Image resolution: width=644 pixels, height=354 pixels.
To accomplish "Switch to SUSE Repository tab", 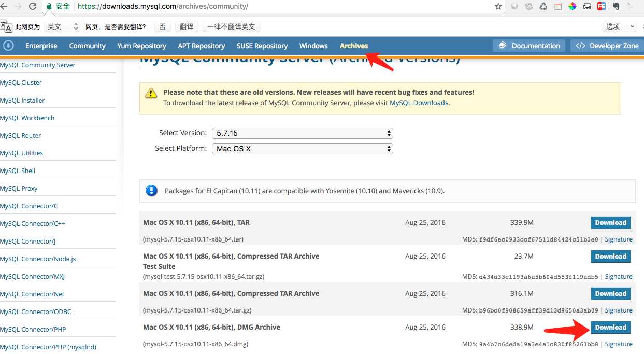I will coord(262,46).
